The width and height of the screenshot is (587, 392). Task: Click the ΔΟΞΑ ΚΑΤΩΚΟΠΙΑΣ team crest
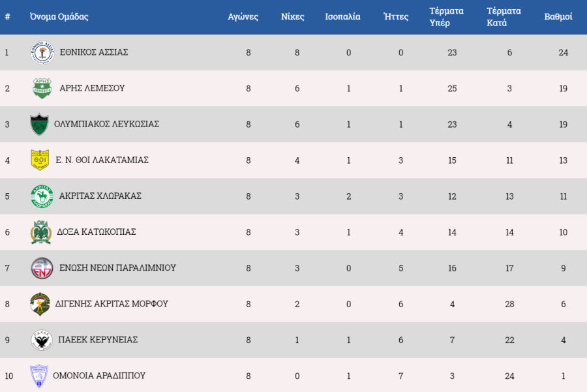pyautogui.click(x=41, y=232)
